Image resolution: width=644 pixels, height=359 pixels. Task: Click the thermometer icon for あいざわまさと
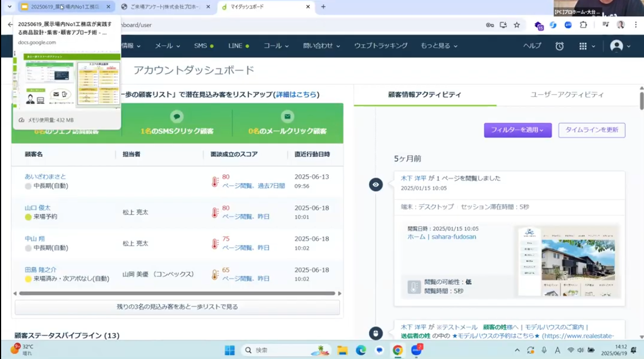[x=215, y=181]
